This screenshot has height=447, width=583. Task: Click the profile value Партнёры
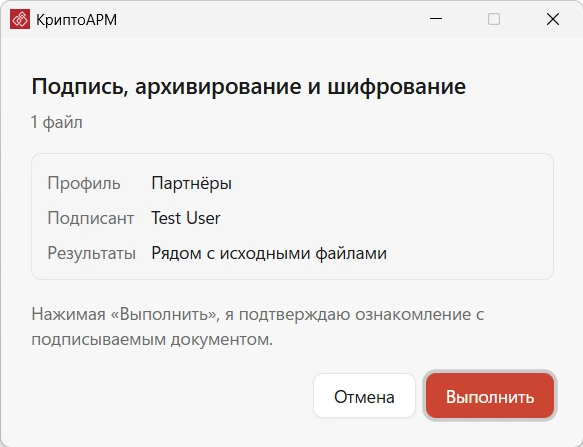(191, 183)
